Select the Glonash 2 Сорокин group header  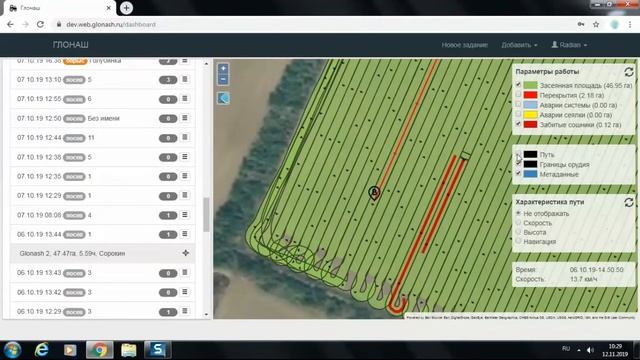click(102, 253)
